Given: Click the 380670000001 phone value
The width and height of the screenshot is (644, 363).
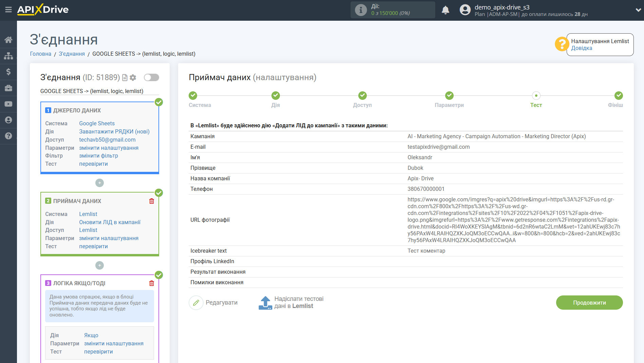Looking at the screenshot, I should [x=426, y=189].
